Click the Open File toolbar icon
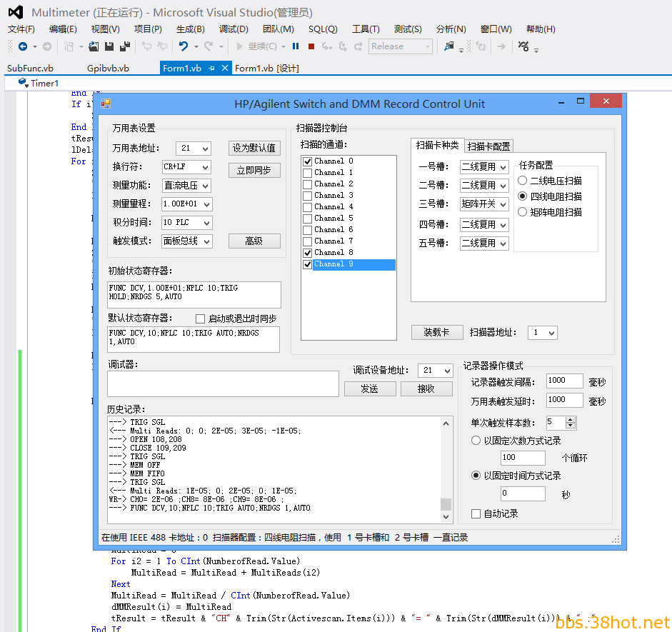This screenshot has height=632, width=672. pyautogui.click(x=94, y=46)
